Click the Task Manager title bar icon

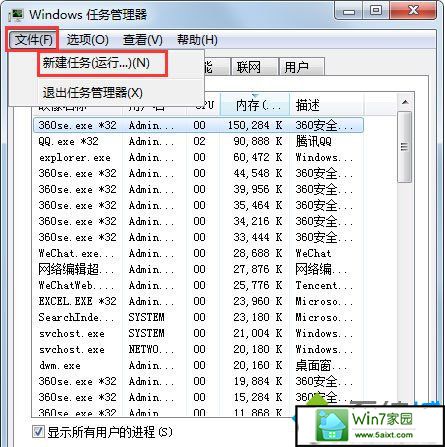coord(16,15)
